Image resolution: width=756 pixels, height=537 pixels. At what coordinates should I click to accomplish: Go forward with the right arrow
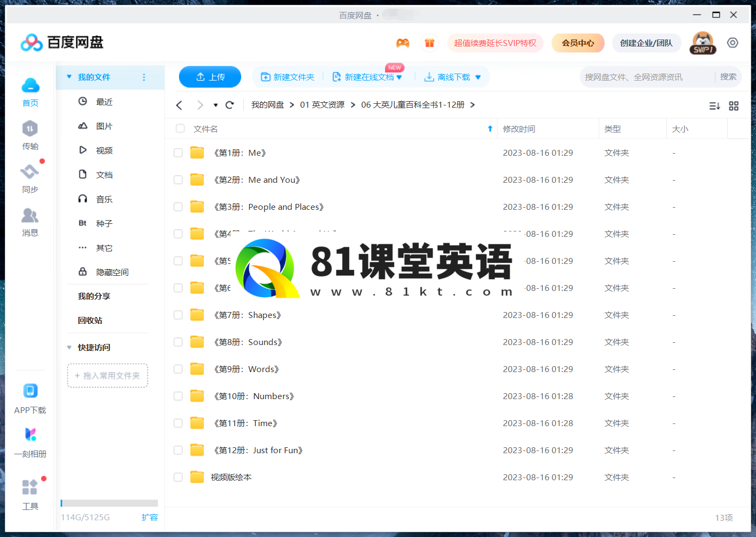tap(200, 105)
